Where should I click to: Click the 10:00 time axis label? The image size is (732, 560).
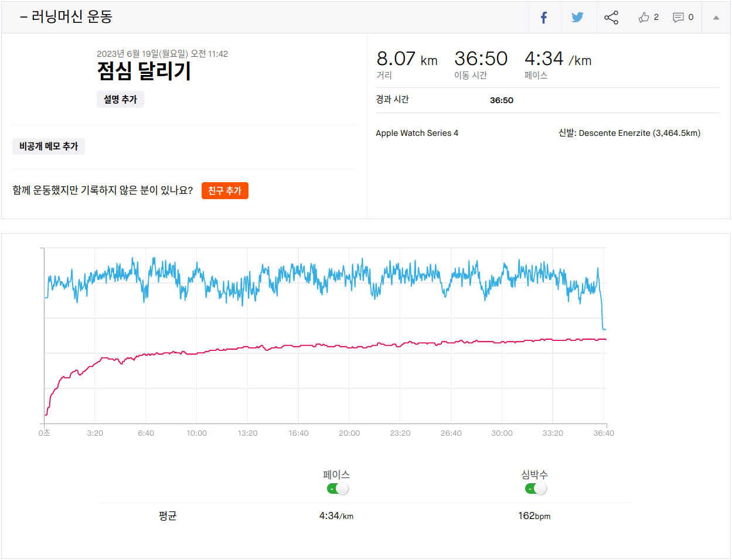tap(197, 433)
